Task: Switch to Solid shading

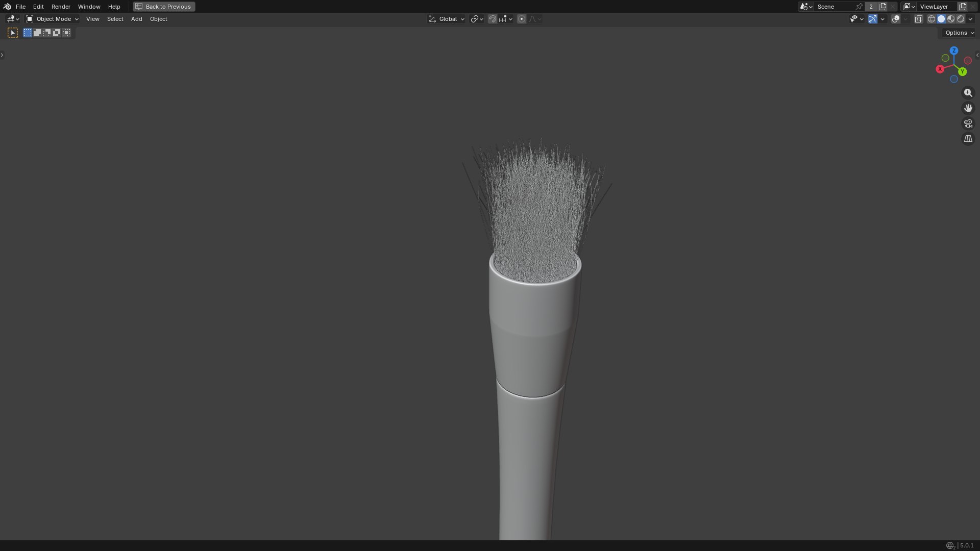Action: [x=941, y=19]
